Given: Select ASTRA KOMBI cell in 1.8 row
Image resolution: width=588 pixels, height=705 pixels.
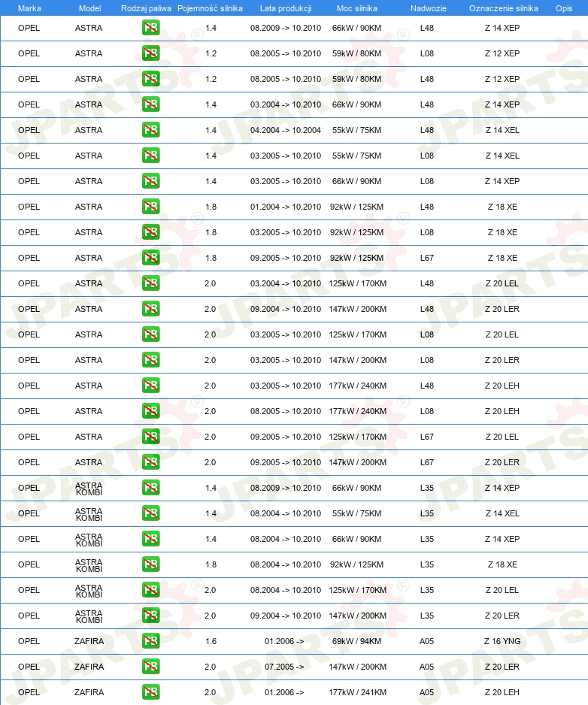Looking at the screenshot, I should point(89,565).
